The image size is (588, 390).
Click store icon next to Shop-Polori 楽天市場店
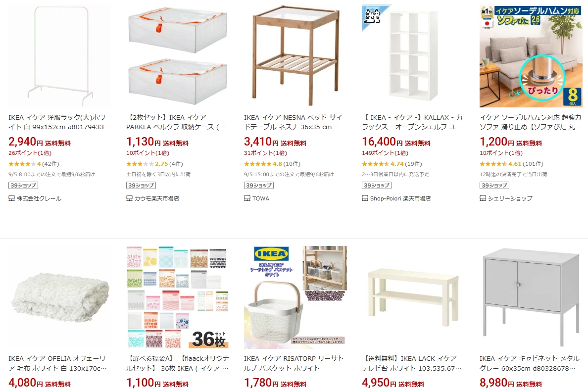[x=365, y=198]
